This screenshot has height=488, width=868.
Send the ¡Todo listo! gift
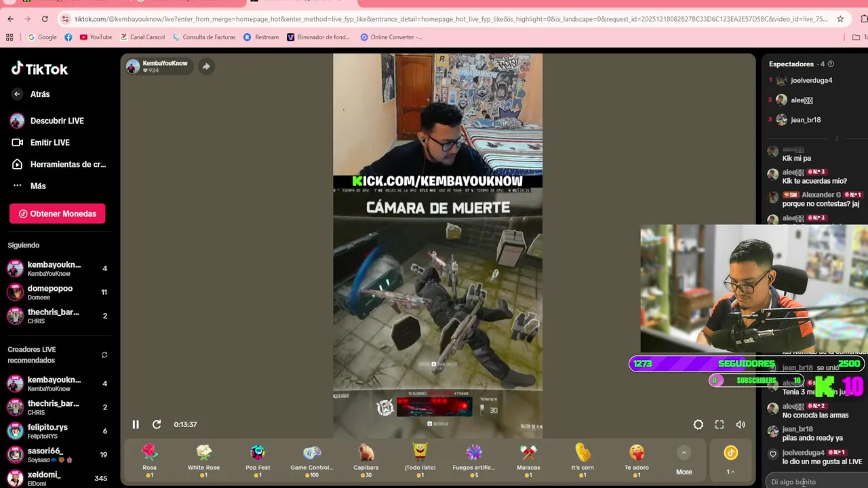point(420,461)
